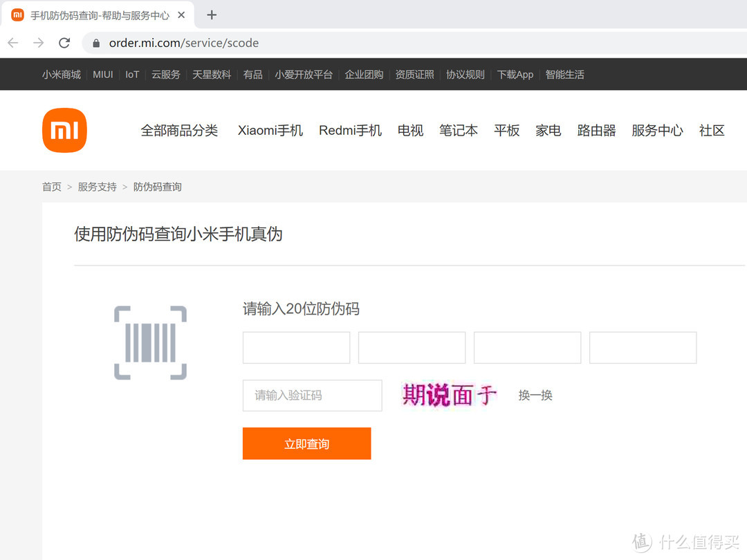Select Redmi手机 in the main navigation
Viewport: 747px width, 560px height.
(350, 131)
